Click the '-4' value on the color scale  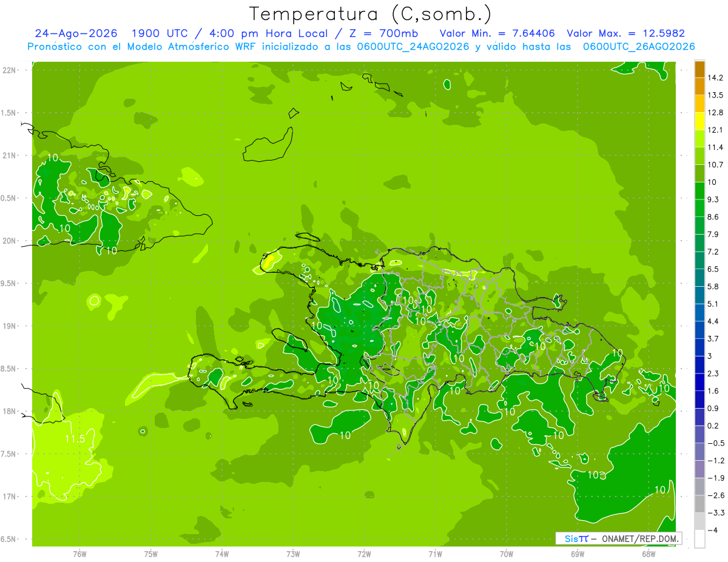point(712,530)
